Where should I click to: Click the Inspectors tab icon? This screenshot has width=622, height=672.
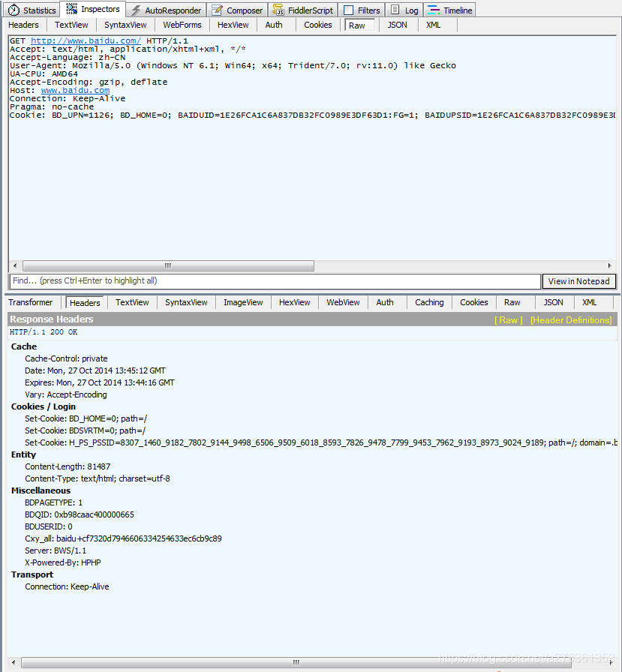point(71,8)
